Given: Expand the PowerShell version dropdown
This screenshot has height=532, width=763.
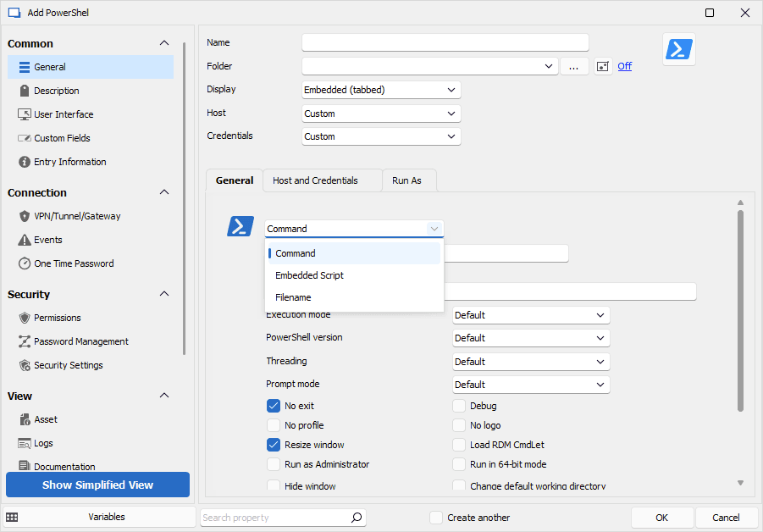Looking at the screenshot, I should pos(530,338).
